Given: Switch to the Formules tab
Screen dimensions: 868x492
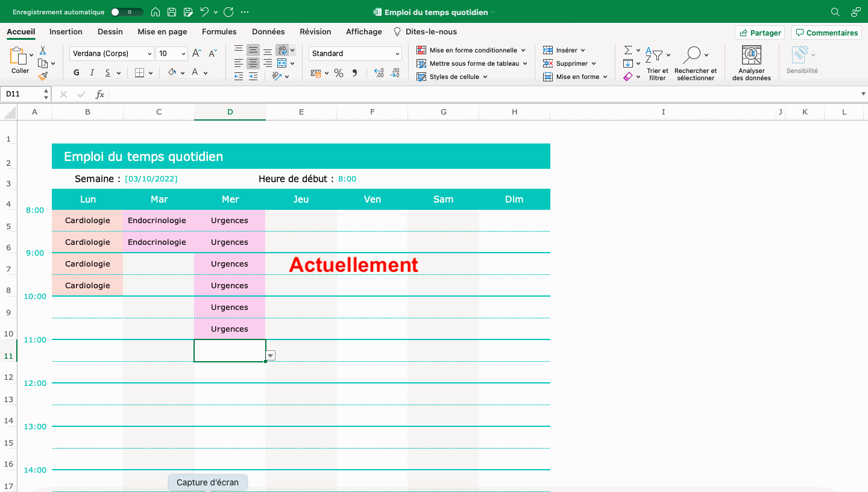Looking at the screenshot, I should click(219, 31).
